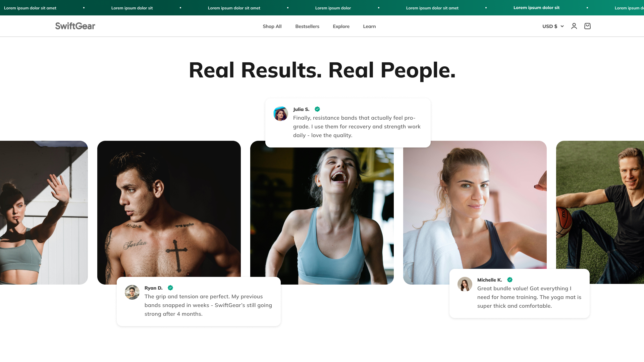Click Julia S. verified badge icon
Image resolution: width=644 pixels, height=362 pixels.
(317, 109)
